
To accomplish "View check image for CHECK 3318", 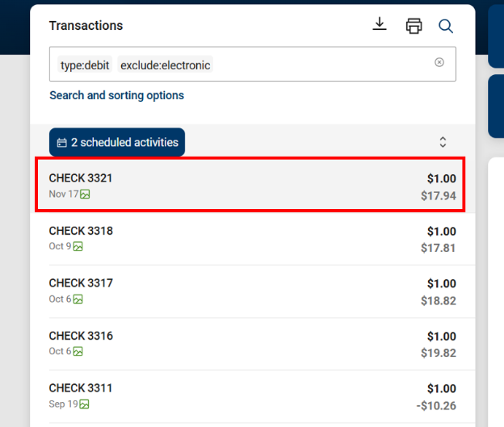I will tap(78, 246).
